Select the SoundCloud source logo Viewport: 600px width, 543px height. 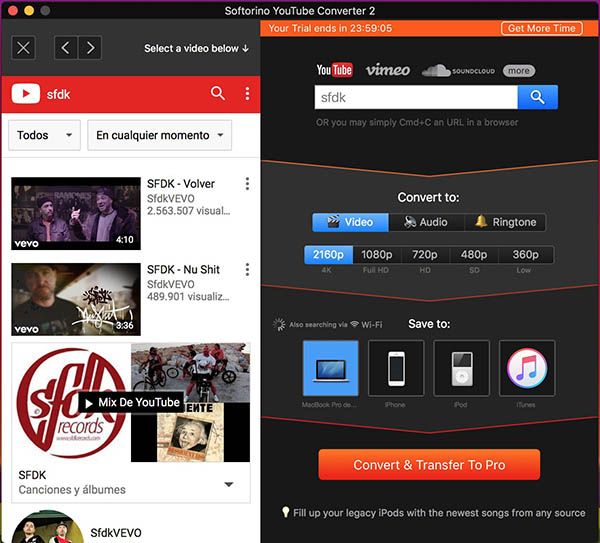458,71
